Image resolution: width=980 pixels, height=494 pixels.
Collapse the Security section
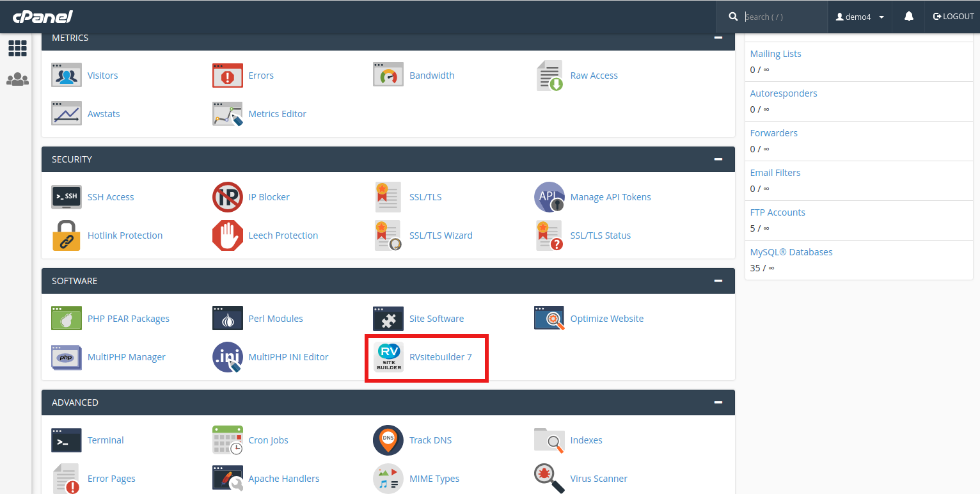[x=718, y=159]
